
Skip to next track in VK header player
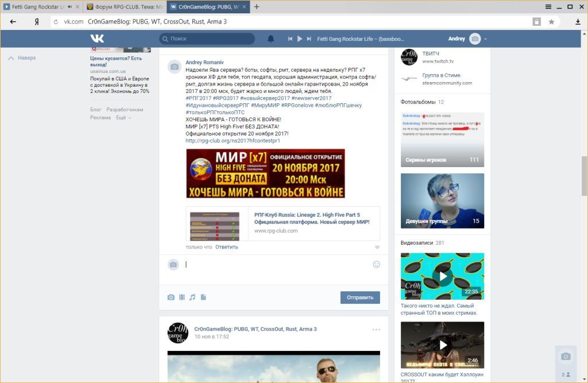click(x=309, y=38)
